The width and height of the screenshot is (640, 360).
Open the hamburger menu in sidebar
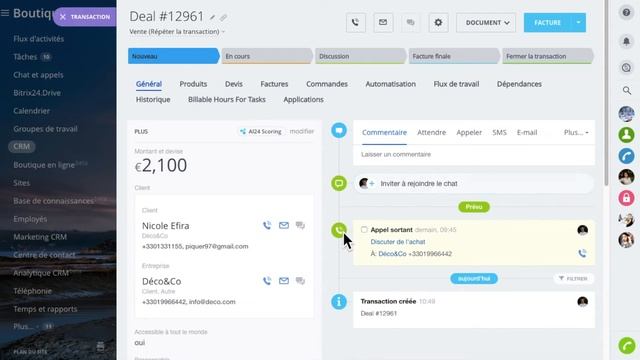(5, 13)
